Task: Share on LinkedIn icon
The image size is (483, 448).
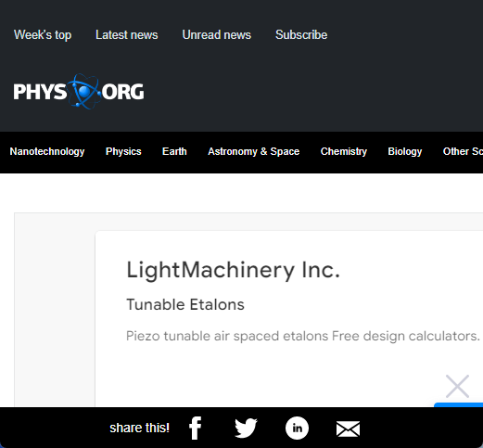Action: [x=297, y=429]
